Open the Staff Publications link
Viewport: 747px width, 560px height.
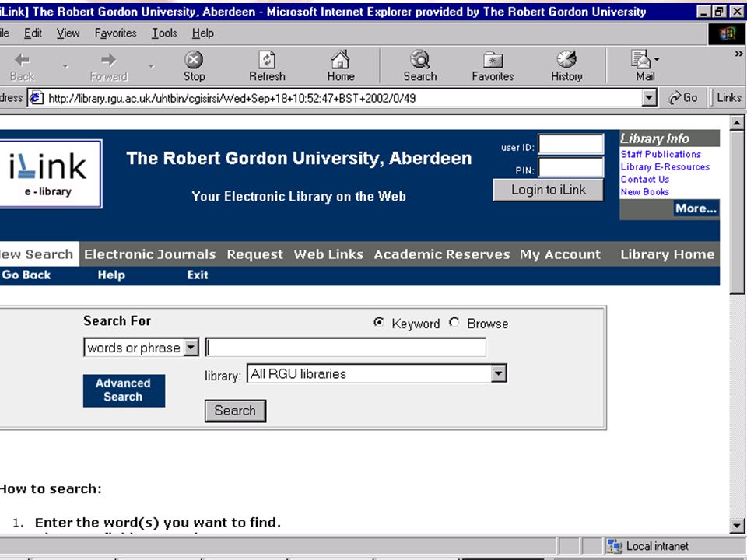661,154
